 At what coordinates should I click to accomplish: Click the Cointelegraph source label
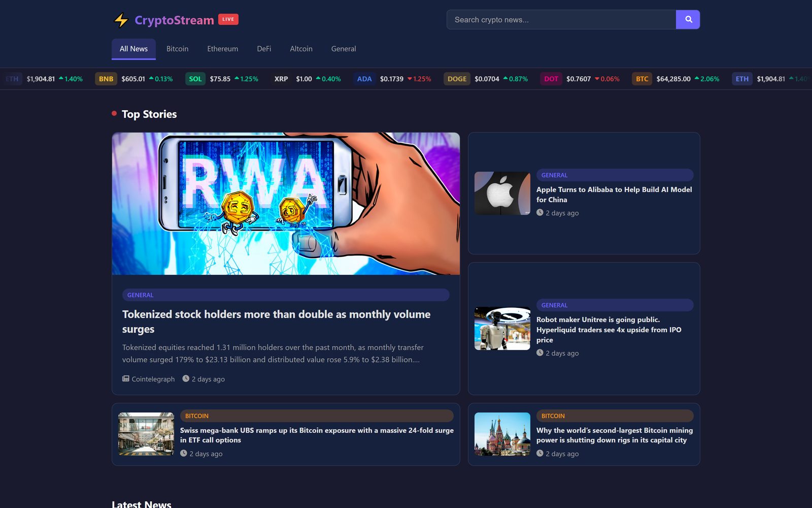[x=153, y=379]
